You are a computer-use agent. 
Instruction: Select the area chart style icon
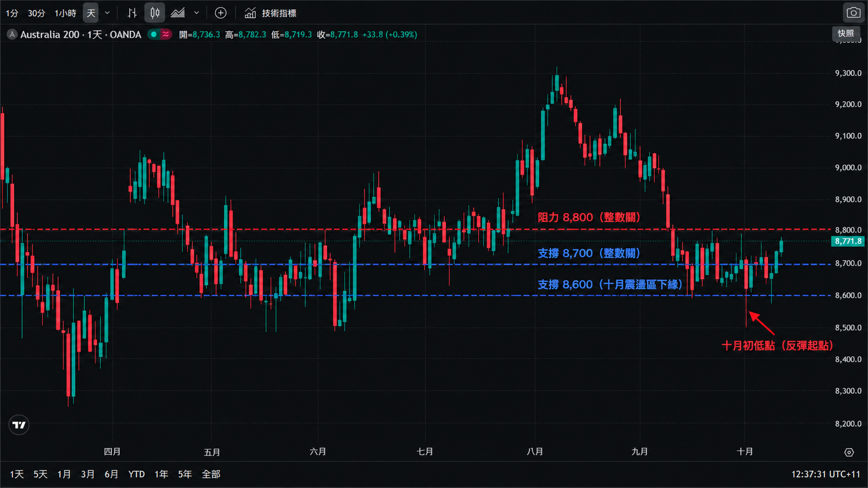tap(178, 13)
